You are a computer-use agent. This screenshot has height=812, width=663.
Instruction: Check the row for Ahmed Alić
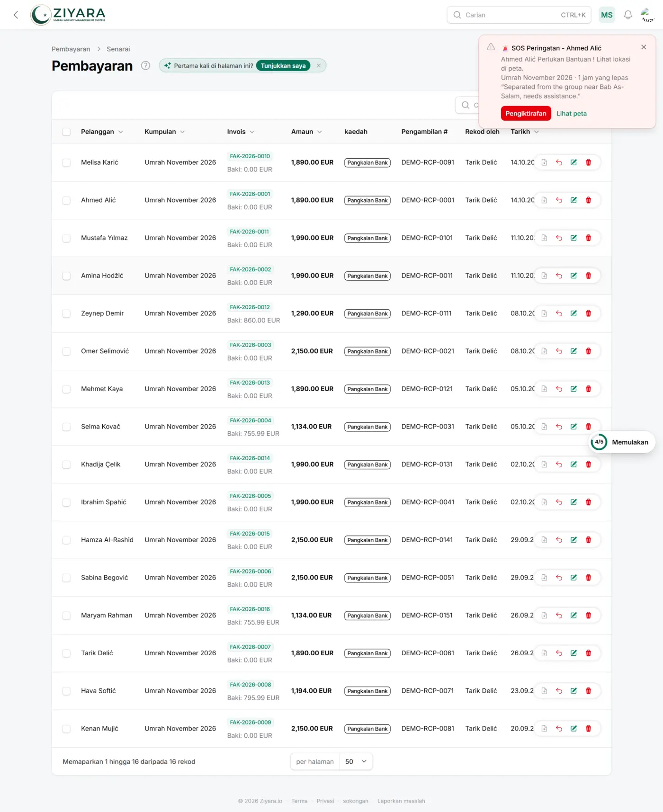[x=66, y=200]
